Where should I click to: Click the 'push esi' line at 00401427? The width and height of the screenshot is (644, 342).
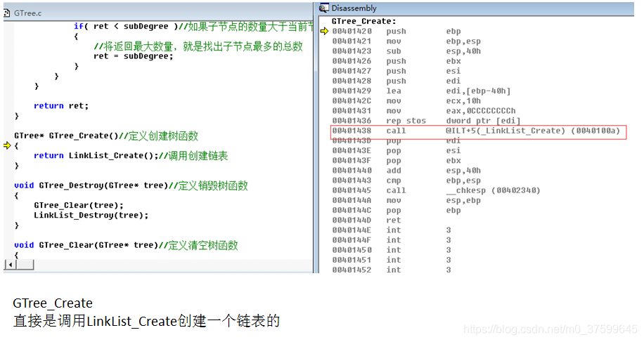tap(397, 71)
